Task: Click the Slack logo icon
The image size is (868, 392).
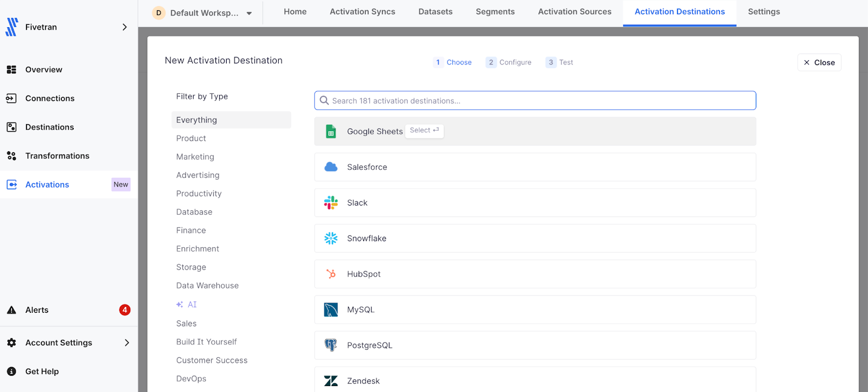Action: pos(331,203)
